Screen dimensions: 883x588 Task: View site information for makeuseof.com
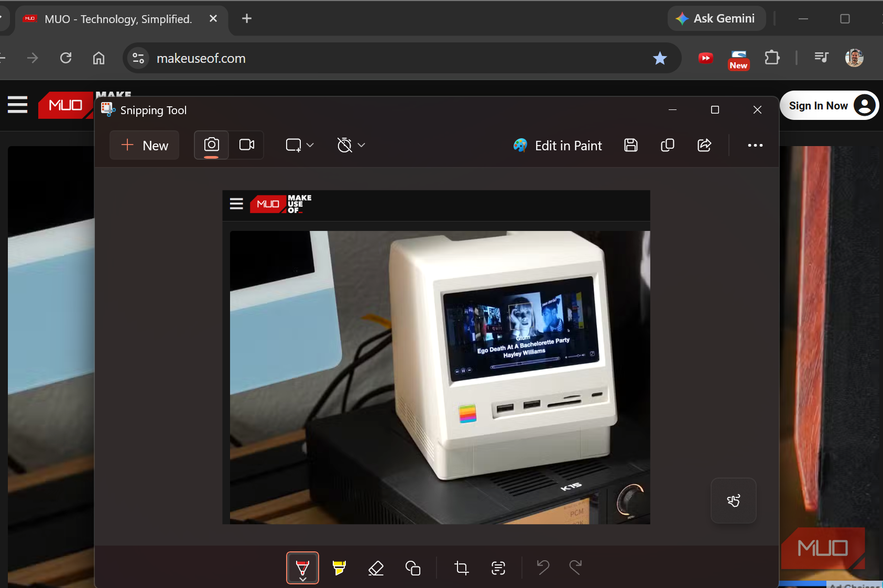tap(138, 58)
